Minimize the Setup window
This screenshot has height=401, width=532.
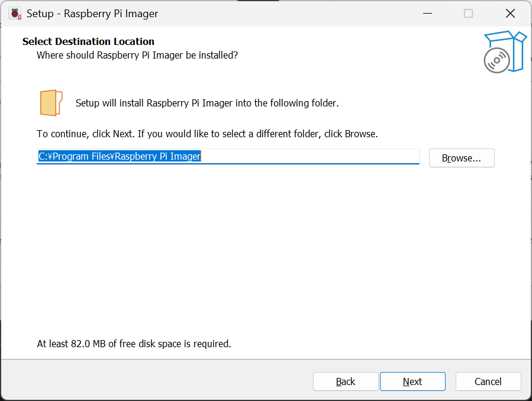[x=427, y=14]
